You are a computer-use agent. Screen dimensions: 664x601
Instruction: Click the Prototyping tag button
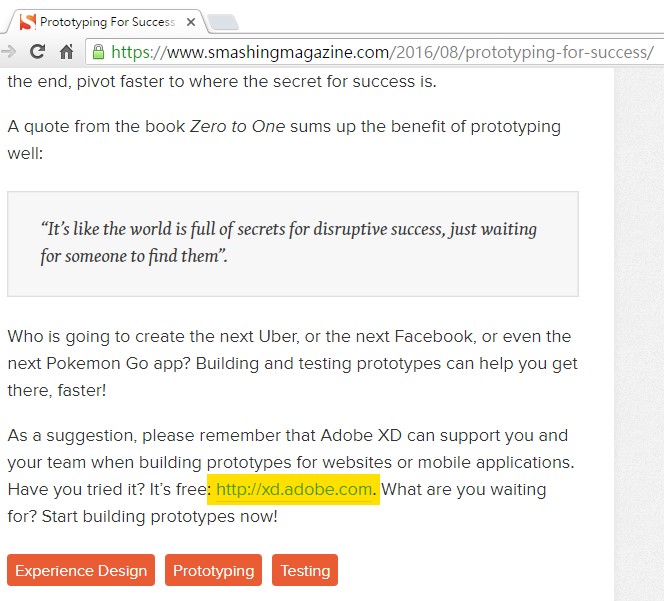tap(213, 570)
